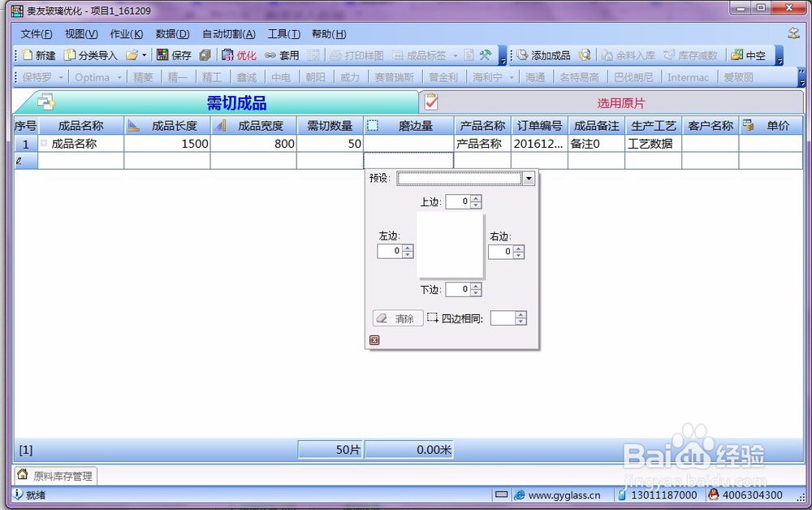Open the 工具(T) menu
Image resolution: width=812 pixels, height=510 pixels.
click(283, 34)
